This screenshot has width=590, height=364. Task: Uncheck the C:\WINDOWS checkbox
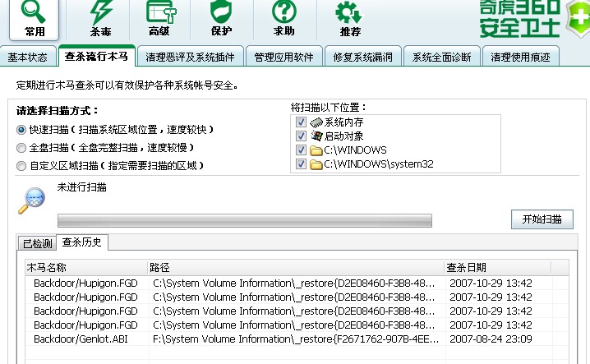pos(301,150)
